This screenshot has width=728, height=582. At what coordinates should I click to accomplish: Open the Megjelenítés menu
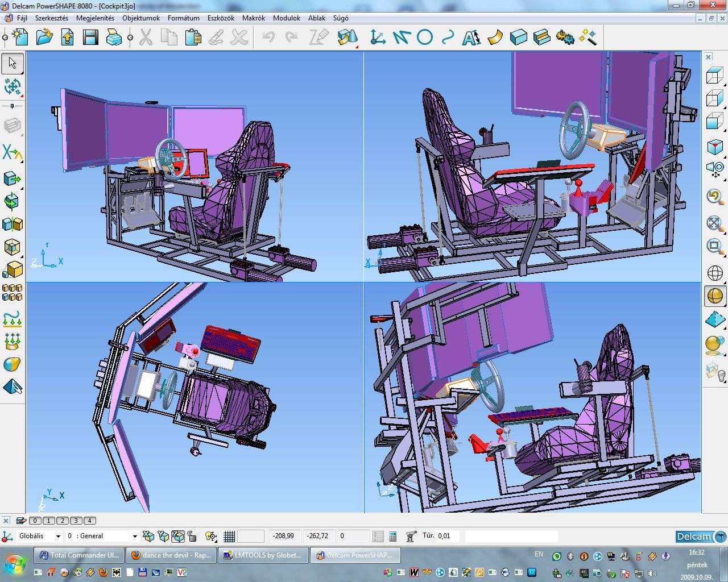95,18
